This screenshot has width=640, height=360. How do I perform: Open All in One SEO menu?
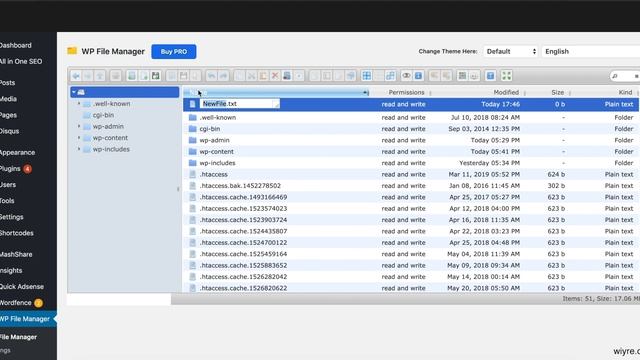coord(21,62)
